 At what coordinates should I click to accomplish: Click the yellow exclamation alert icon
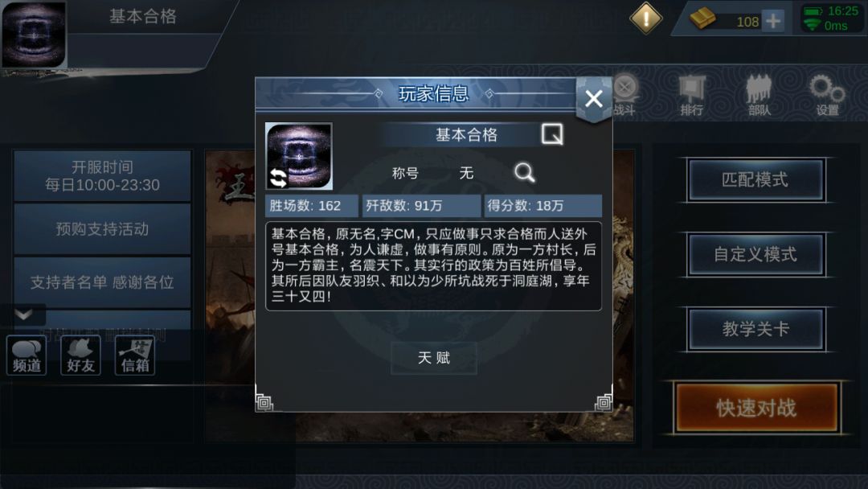645,18
